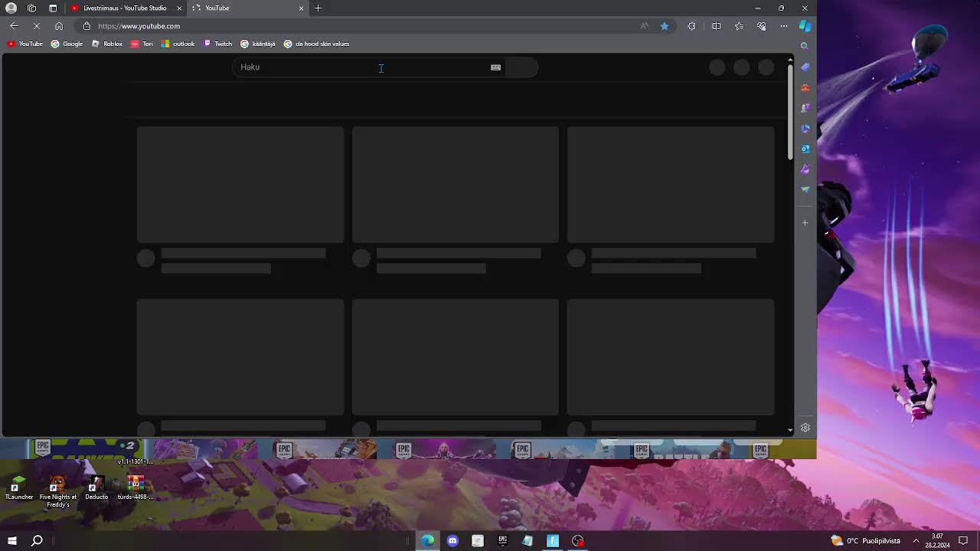Image resolution: width=980 pixels, height=551 pixels.
Task: Open the Workspaces icon in Edge
Action: click(x=31, y=8)
